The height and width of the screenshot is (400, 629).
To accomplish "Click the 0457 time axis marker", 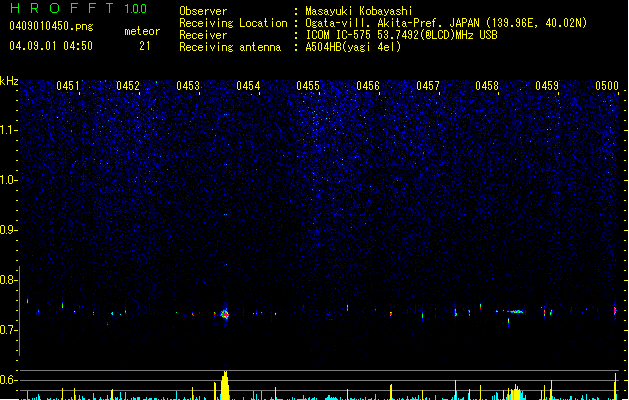I will (x=428, y=86).
